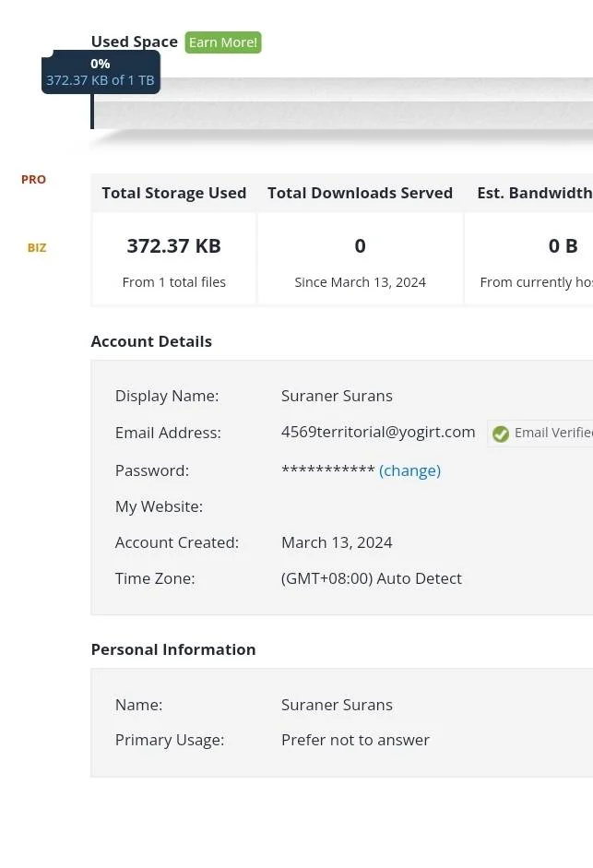Screen dimensions: 593x868
Task: Click the Total Downloads Served header
Action: pyautogui.click(x=360, y=193)
